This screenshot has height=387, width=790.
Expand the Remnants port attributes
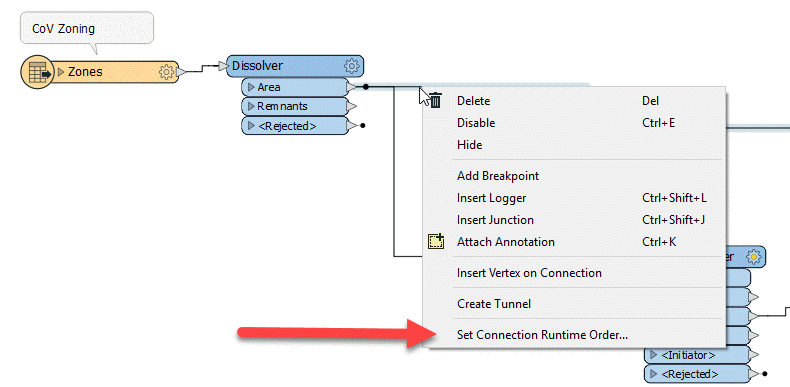click(x=251, y=106)
